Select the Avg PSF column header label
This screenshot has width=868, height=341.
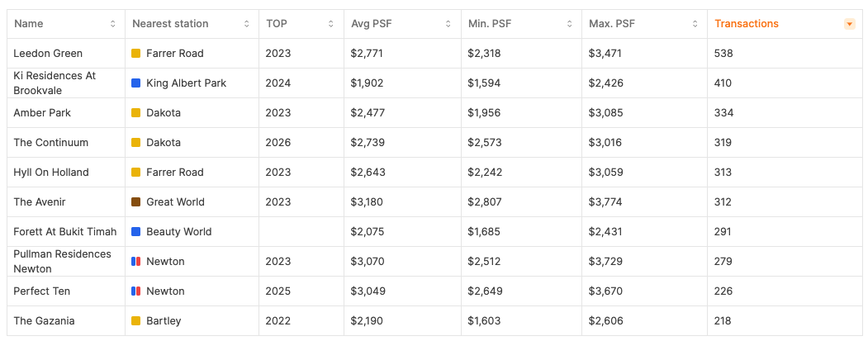pyautogui.click(x=371, y=24)
